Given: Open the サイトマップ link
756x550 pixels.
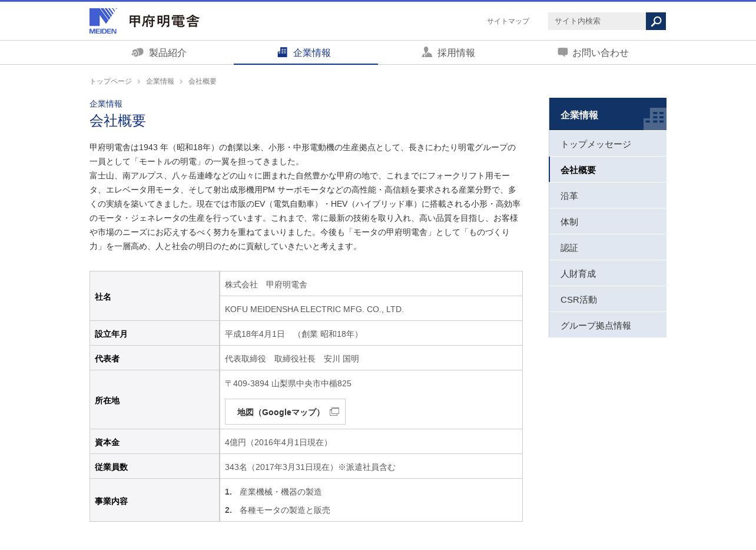Looking at the screenshot, I should point(508,21).
